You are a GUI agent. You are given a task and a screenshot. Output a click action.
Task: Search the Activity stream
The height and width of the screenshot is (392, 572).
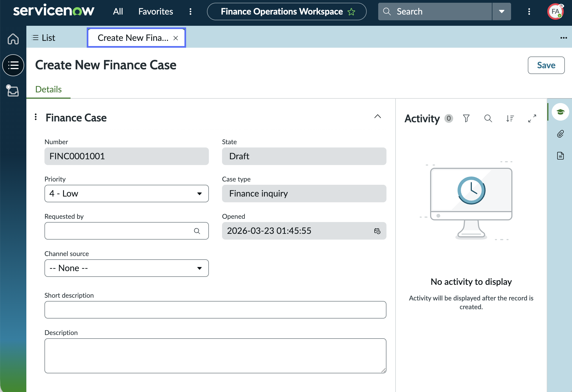[488, 118]
